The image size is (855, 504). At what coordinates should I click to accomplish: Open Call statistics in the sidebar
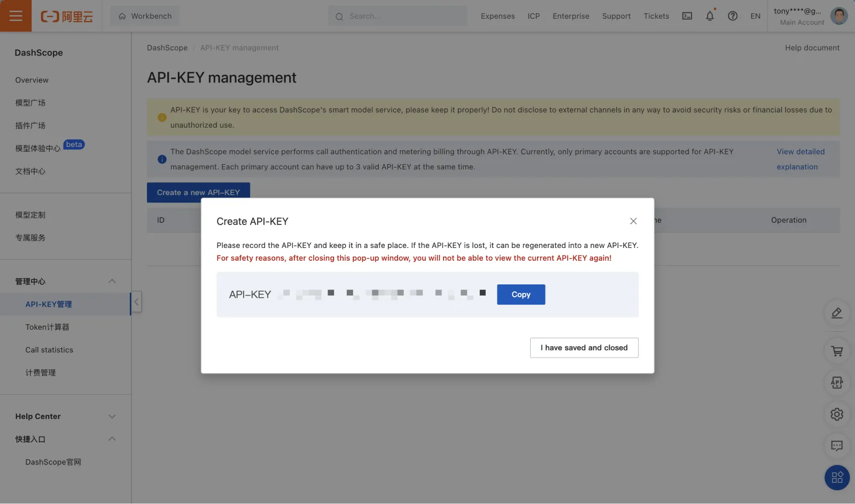[x=49, y=350]
